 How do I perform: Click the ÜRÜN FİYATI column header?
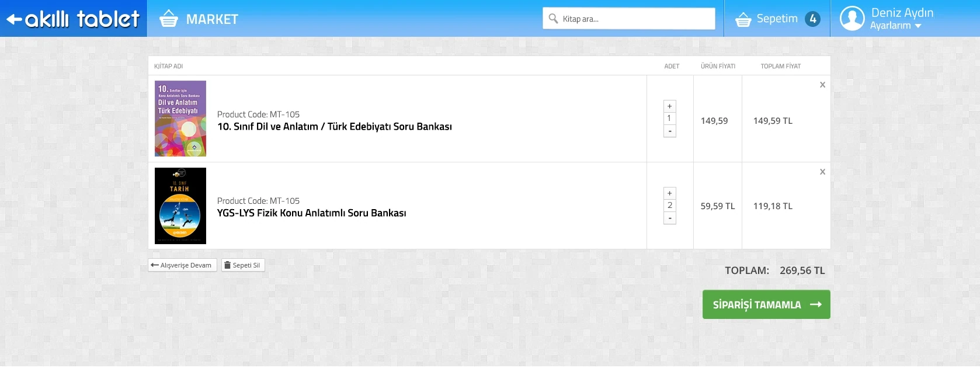(718, 66)
